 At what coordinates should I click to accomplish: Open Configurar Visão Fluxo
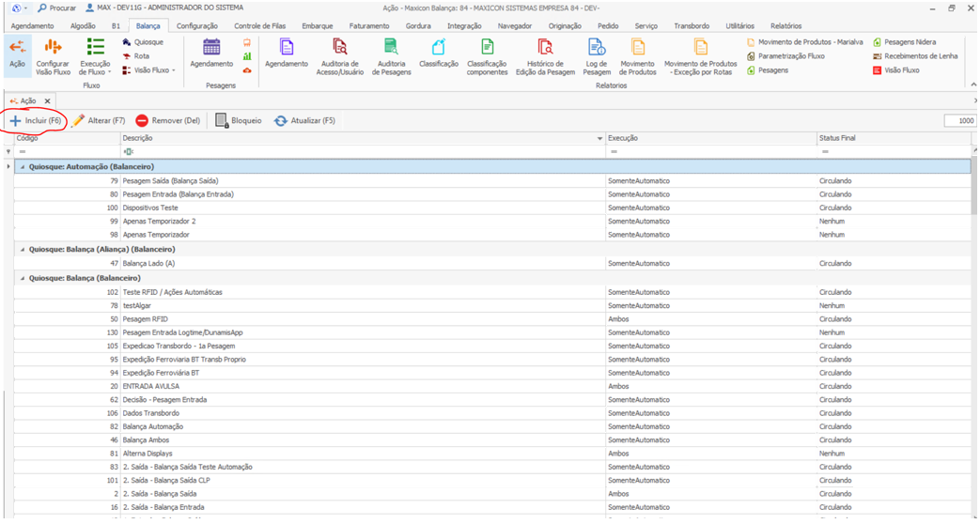(54, 56)
